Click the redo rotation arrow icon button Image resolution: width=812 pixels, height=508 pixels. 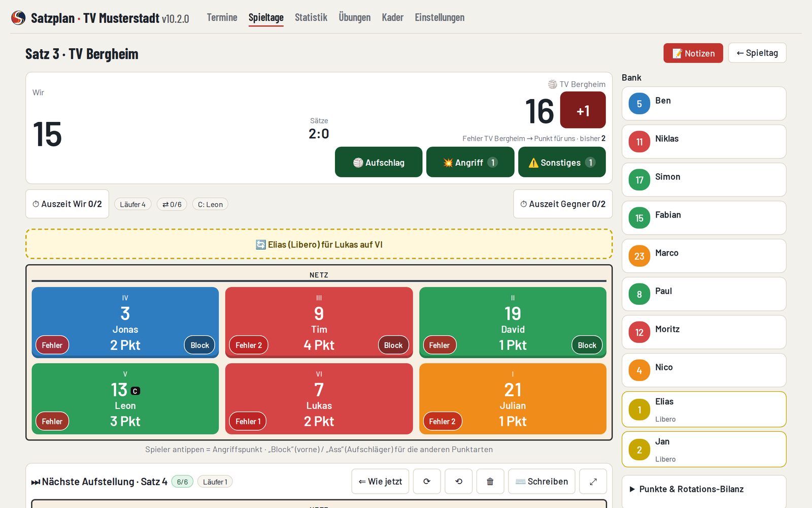(427, 482)
